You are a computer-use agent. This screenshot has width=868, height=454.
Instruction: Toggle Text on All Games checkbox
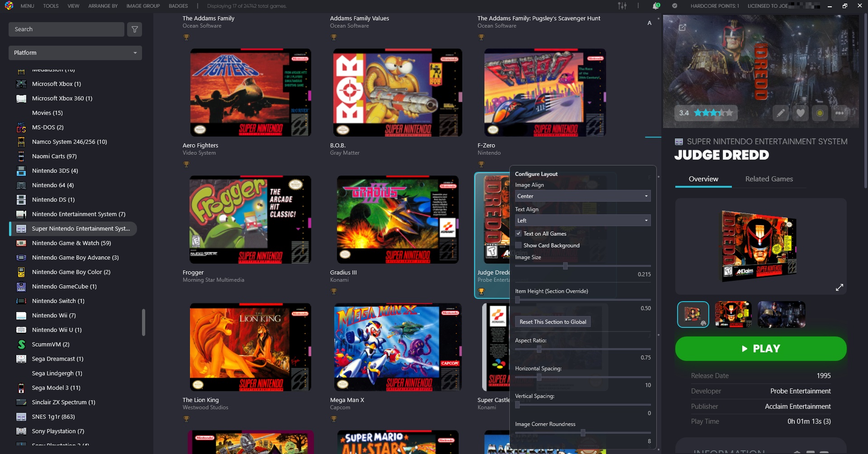pos(518,234)
